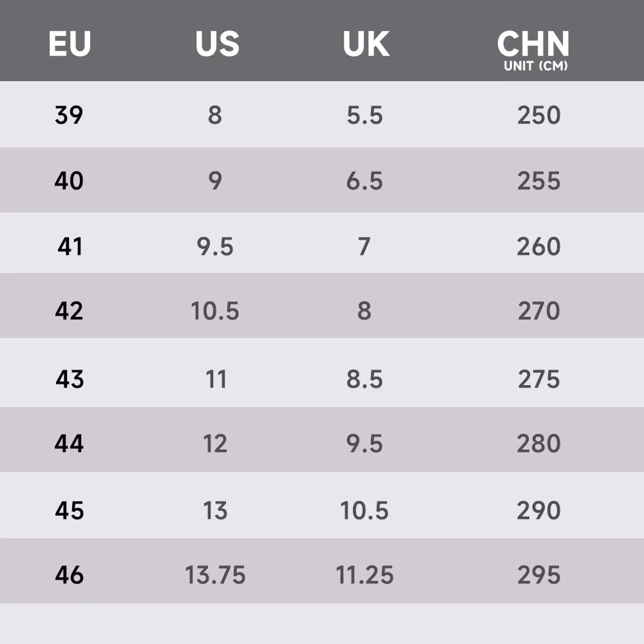The width and height of the screenshot is (644, 644).
Task: Select EU size 39 cell
Action: (x=69, y=115)
